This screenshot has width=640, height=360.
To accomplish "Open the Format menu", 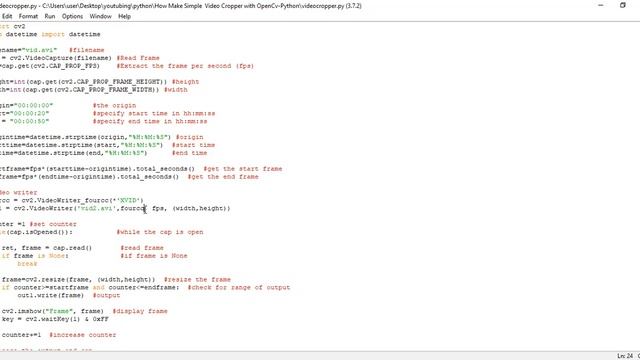I will pyautogui.click(x=28, y=16).
